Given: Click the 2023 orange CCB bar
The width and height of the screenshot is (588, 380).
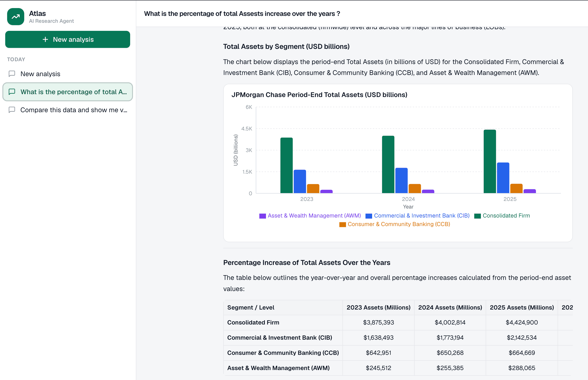Looking at the screenshot, I should [x=313, y=189].
